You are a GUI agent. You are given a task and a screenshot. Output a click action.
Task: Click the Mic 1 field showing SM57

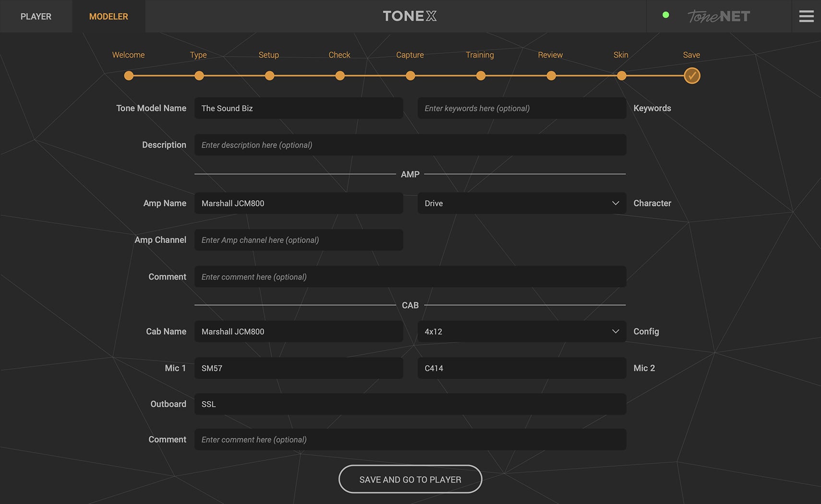click(x=299, y=368)
